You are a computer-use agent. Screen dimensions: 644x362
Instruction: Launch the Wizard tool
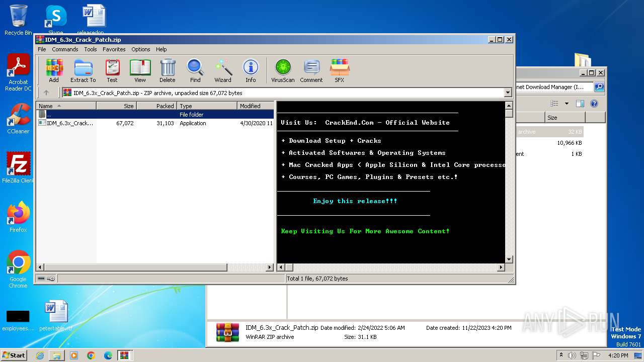point(223,70)
